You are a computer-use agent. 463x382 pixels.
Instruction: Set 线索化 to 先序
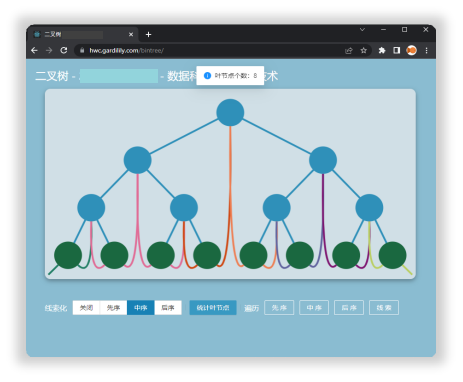(x=113, y=308)
